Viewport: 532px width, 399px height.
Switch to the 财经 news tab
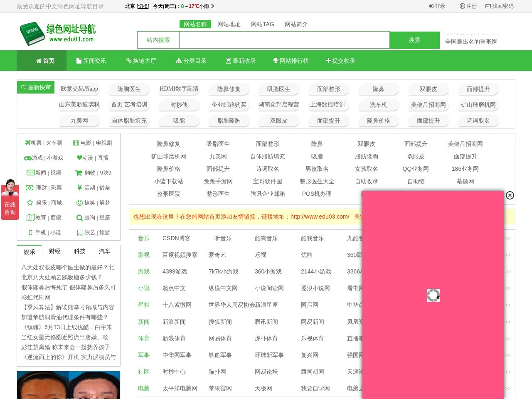54,251
